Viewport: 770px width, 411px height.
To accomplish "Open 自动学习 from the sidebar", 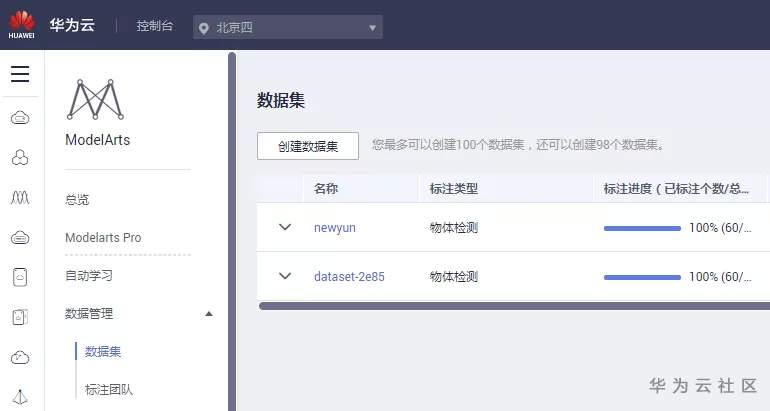I will pos(89,275).
